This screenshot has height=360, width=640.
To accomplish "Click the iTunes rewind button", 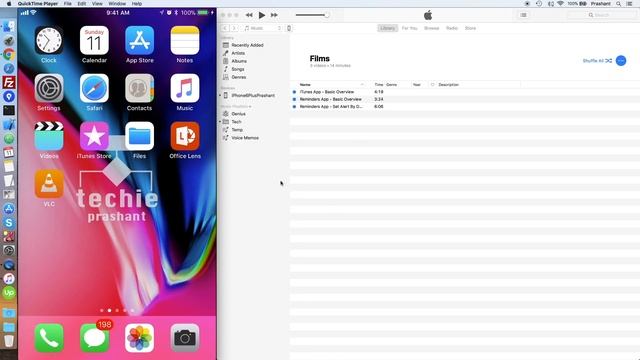I will point(249,15).
